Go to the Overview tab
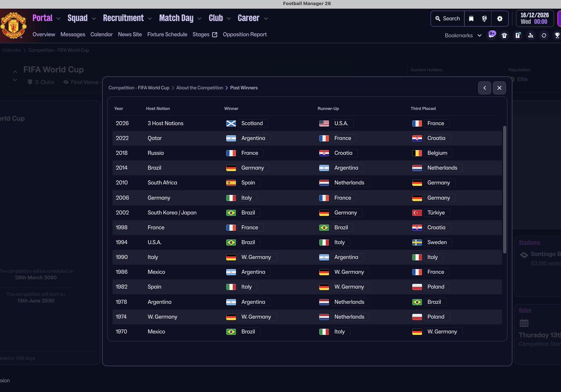 coord(44,35)
